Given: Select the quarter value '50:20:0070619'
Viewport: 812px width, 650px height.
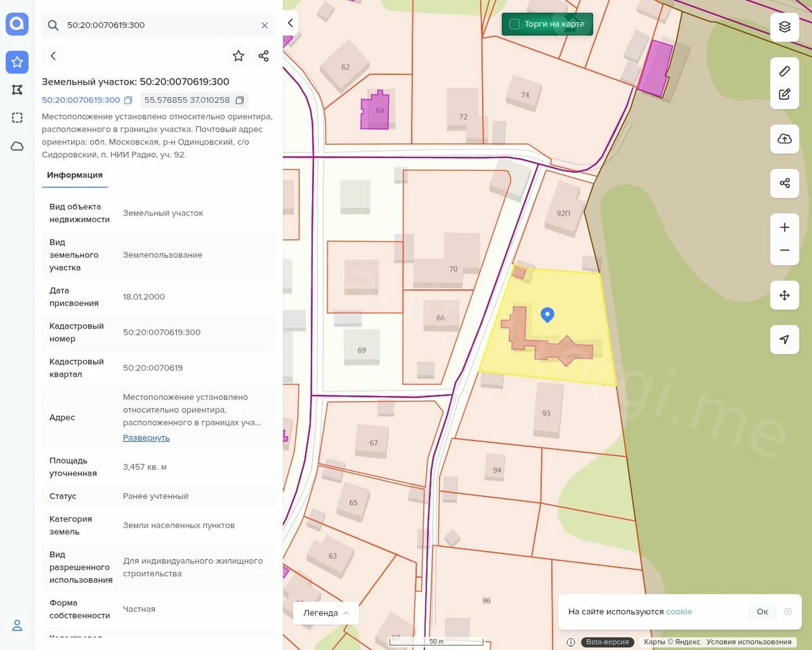Looking at the screenshot, I should pyautogui.click(x=153, y=368).
